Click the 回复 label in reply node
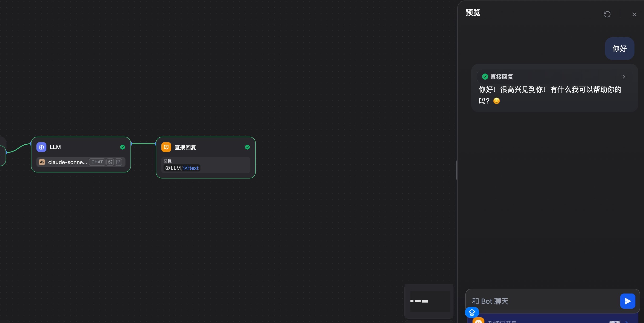The width and height of the screenshot is (644, 323). click(x=167, y=161)
